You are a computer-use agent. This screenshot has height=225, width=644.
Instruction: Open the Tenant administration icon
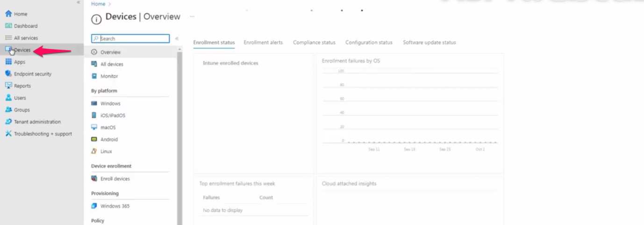(8, 122)
